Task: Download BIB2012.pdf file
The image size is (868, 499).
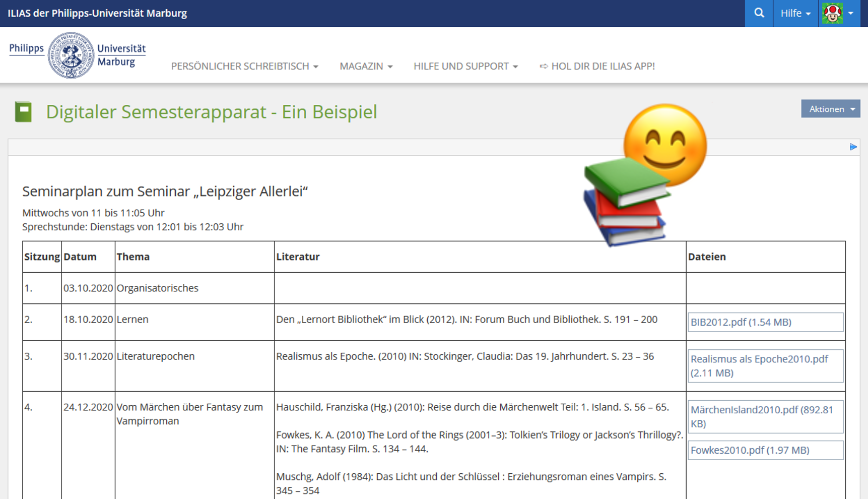Action: click(x=741, y=322)
